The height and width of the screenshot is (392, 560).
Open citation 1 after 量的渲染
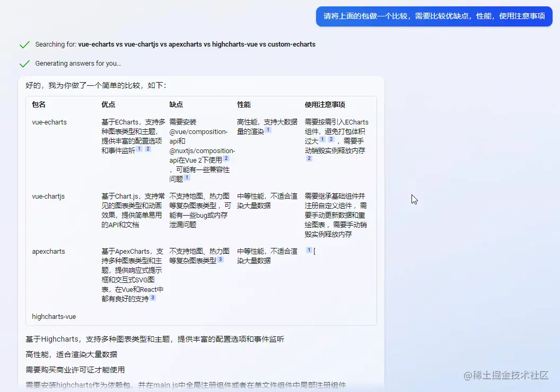click(x=268, y=130)
